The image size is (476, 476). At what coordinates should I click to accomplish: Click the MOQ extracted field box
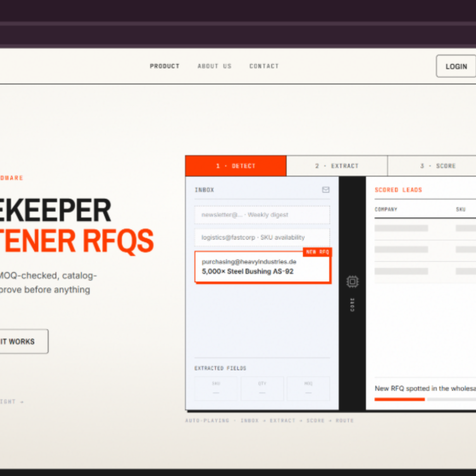308,388
